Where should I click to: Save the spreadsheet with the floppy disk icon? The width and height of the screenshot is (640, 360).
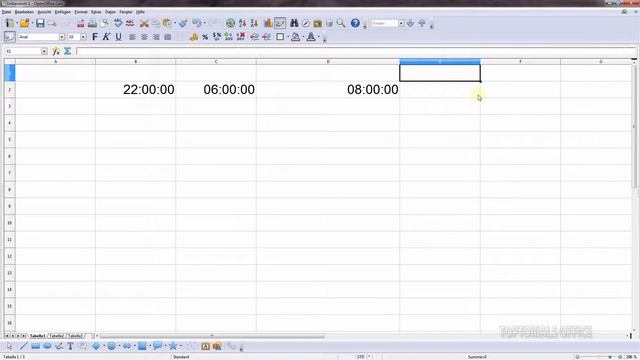point(40,23)
